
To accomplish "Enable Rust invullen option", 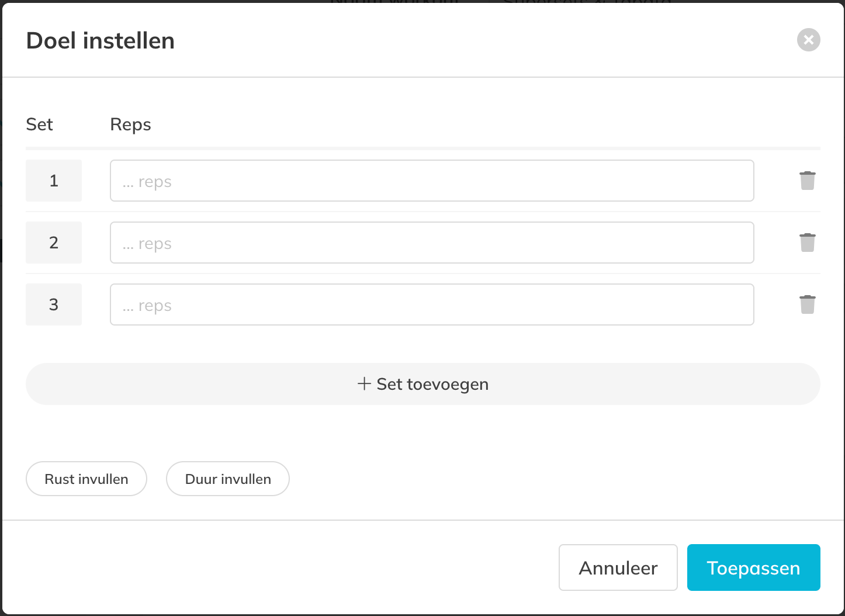I will (x=86, y=479).
